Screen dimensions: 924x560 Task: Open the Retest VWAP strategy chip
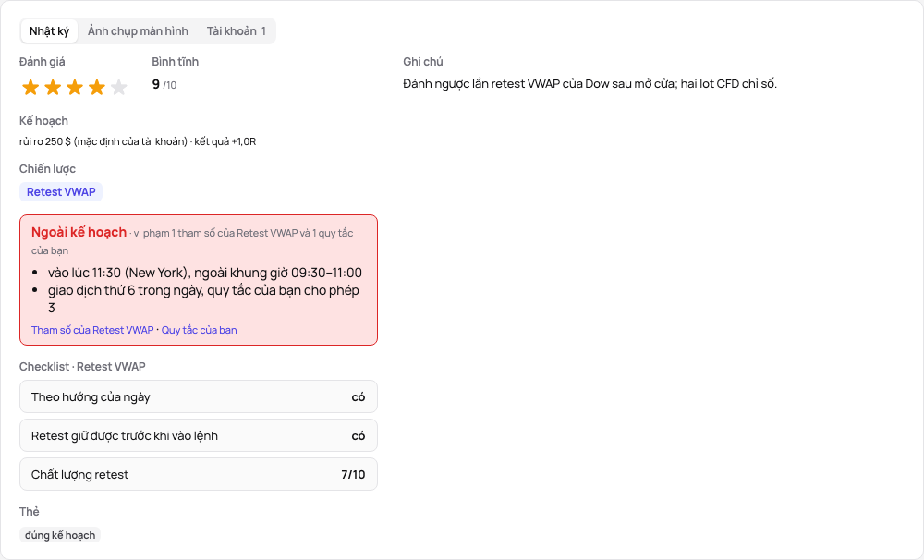[61, 191]
